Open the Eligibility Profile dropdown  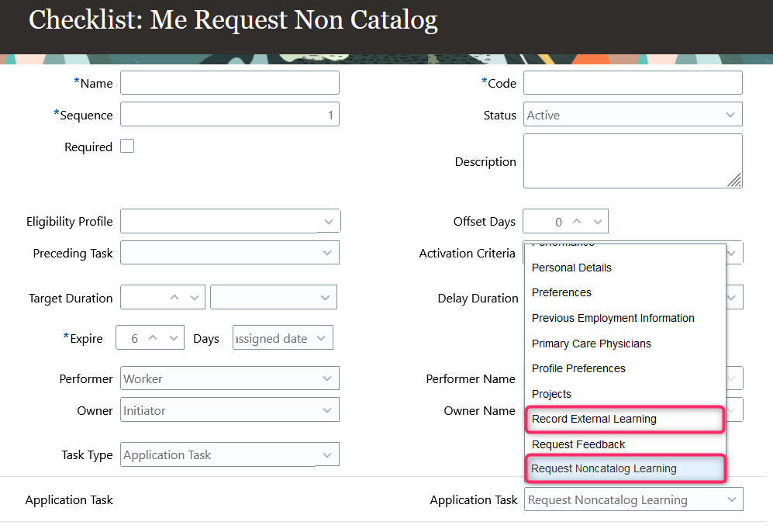329,221
